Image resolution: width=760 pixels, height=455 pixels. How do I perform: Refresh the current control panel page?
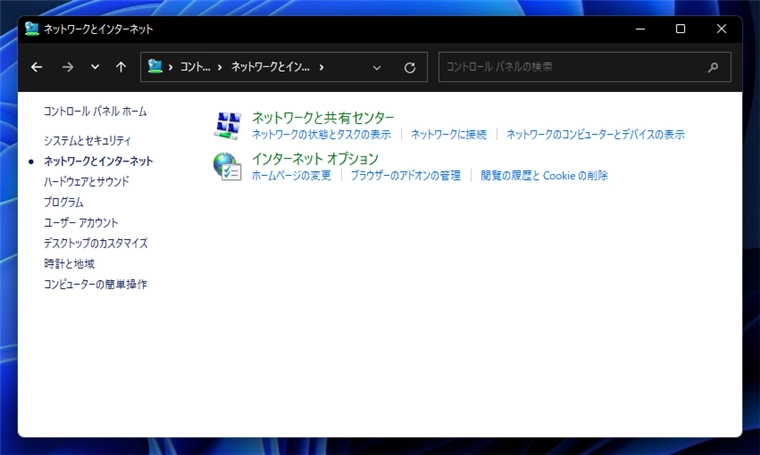(x=410, y=68)
